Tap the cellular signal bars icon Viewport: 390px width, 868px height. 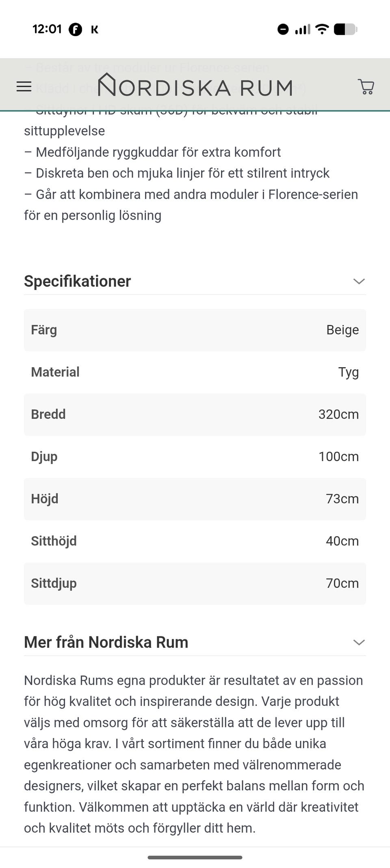[x=303, y=29]
